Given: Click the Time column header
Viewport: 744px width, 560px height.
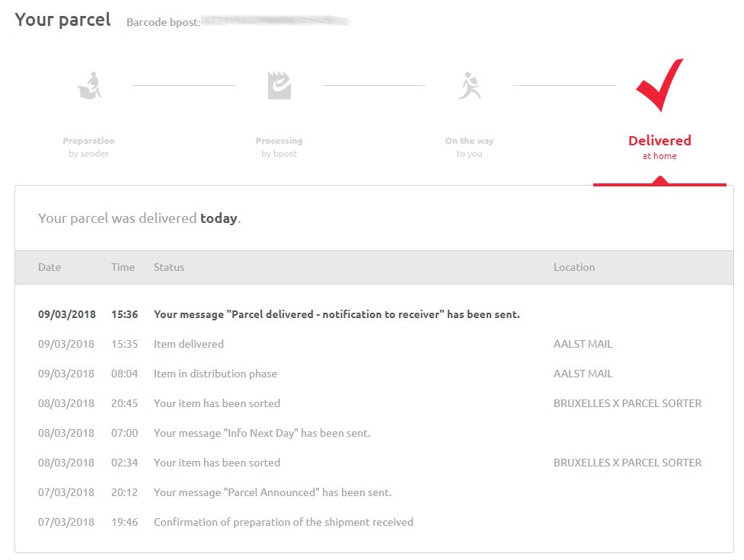Looking at the screenshot, I should [x=123, y=267].
